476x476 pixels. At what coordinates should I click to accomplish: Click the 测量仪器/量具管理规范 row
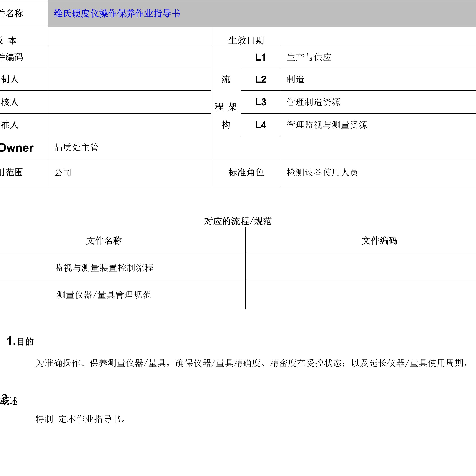click(x=123, y=295)
